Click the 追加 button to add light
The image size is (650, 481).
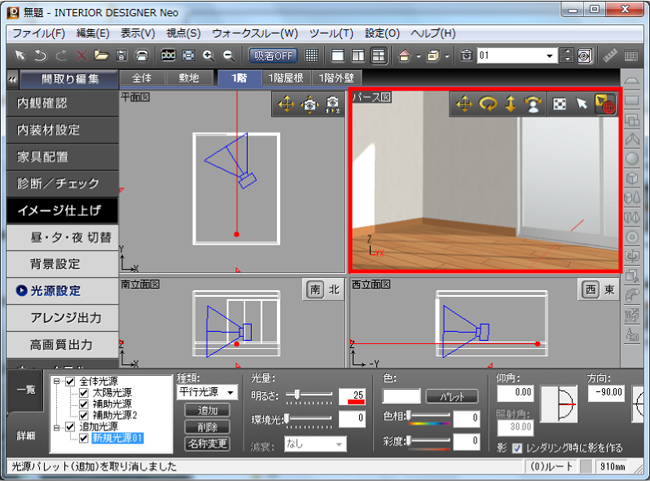206,411
